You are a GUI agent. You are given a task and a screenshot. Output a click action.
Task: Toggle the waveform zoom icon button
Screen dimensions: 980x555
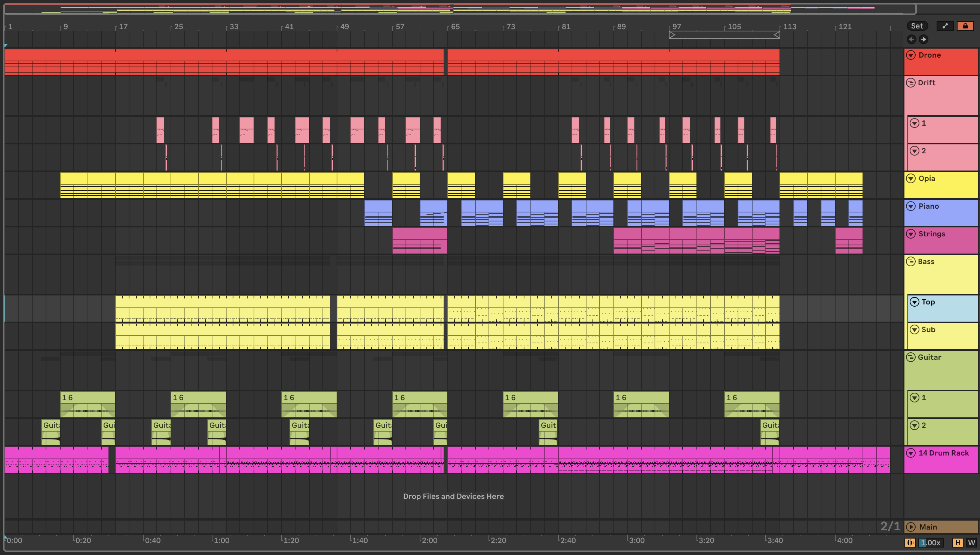click(910, 542)
